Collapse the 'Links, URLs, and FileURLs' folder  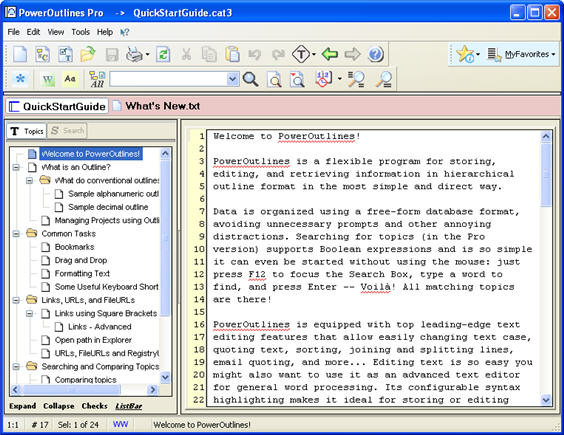click(16, 300)
